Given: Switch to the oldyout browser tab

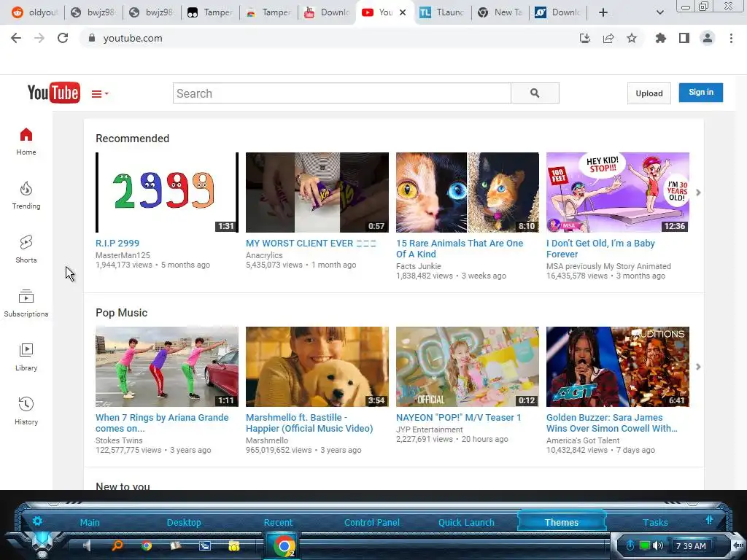Looking at the screenshot, I should click(x=34, y=13).
